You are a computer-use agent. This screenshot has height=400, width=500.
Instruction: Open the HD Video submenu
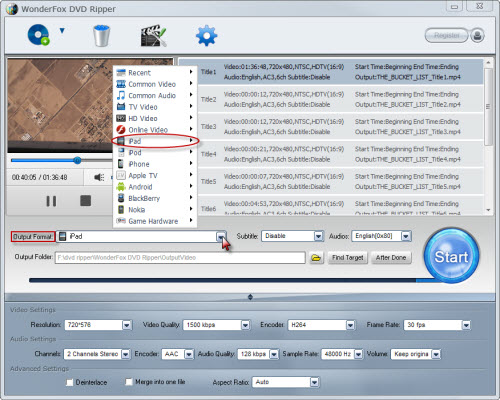[155, 118]
